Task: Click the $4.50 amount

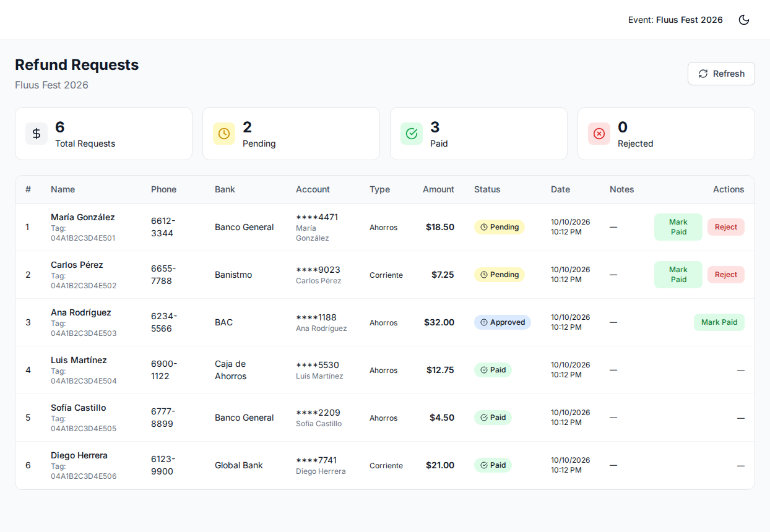Action: tap(442, 418)
